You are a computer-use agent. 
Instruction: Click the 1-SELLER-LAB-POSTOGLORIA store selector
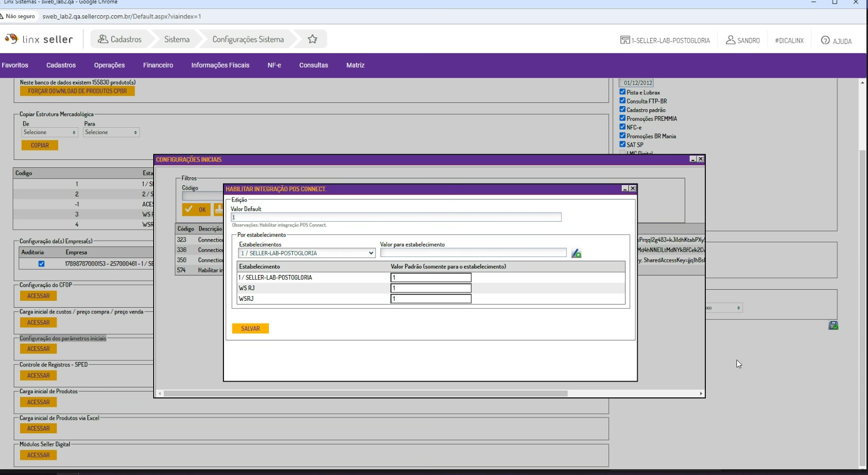(665, 40)
